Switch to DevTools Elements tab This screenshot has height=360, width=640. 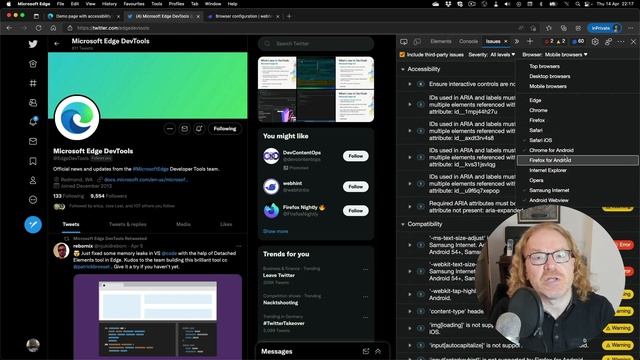click(441, 41)
